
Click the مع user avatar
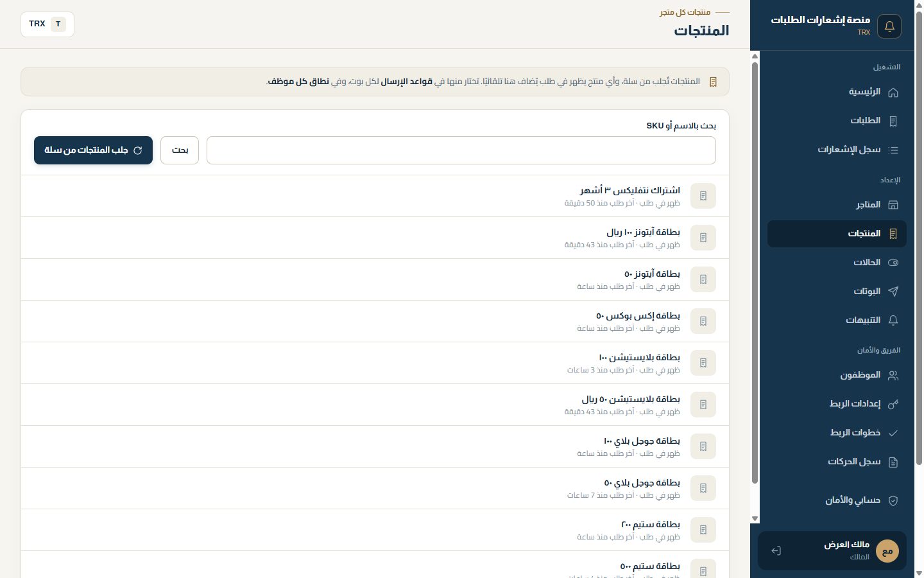click(x=887, y=551)
